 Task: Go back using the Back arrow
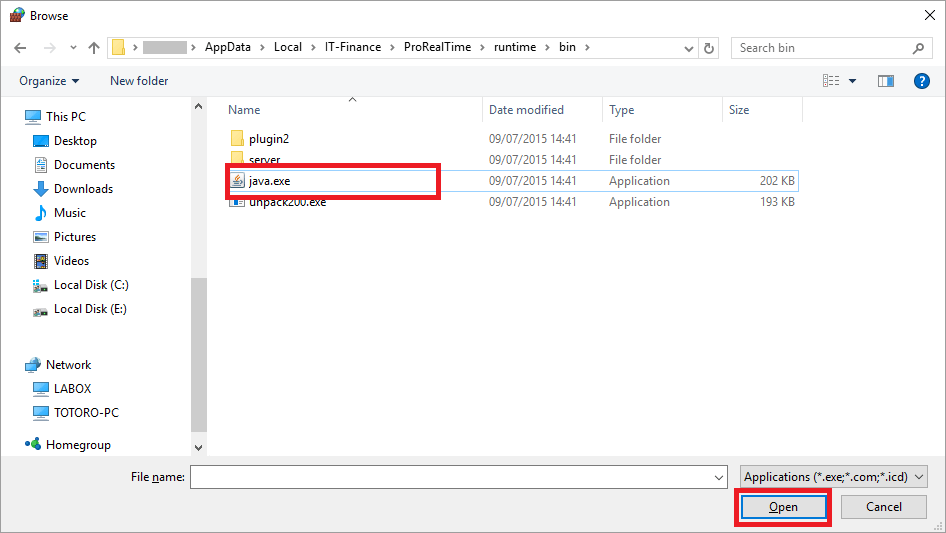20,48
